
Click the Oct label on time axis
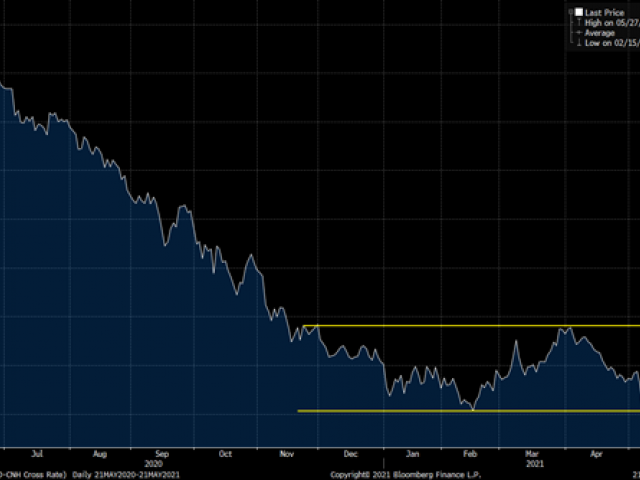click(x=225, y=452)
